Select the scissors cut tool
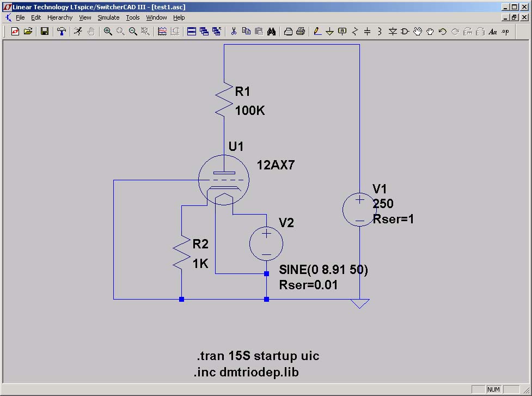The height and width of the screenshot is (396, 532). click(x=234, y=32)
